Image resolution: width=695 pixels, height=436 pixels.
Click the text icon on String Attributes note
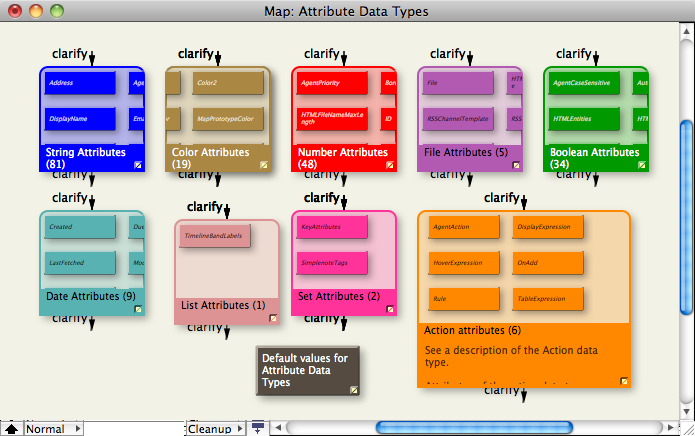pyautogui.click(x=138, y=164)
